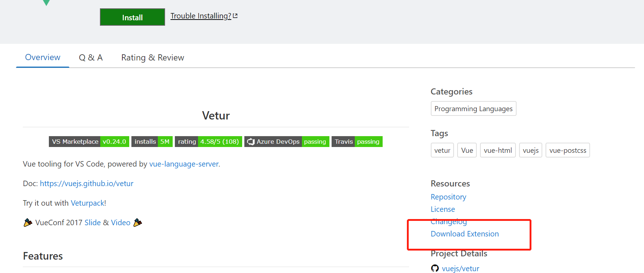This screenshot has width=644, height=273.
Task: Click the installs 5M badge
Action: [x=152, y=142]
